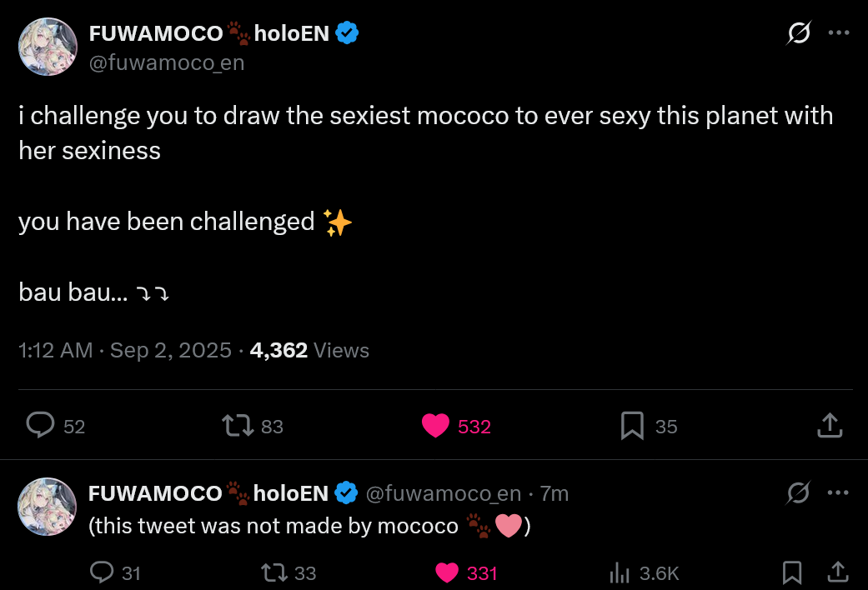The height and width of the screenshot is (590, 868).
Task: Expand more options on reply tweet
Action: (x=838, y=493)
